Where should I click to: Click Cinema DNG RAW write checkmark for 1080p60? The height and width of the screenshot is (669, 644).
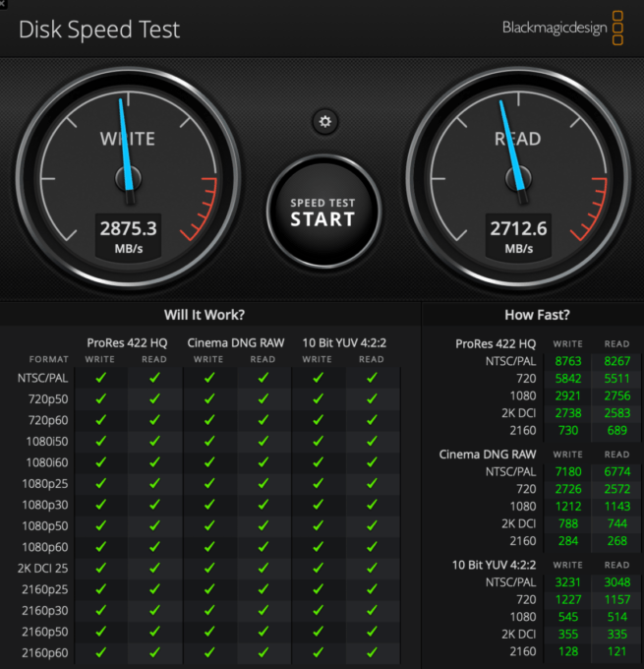point(209,547)
